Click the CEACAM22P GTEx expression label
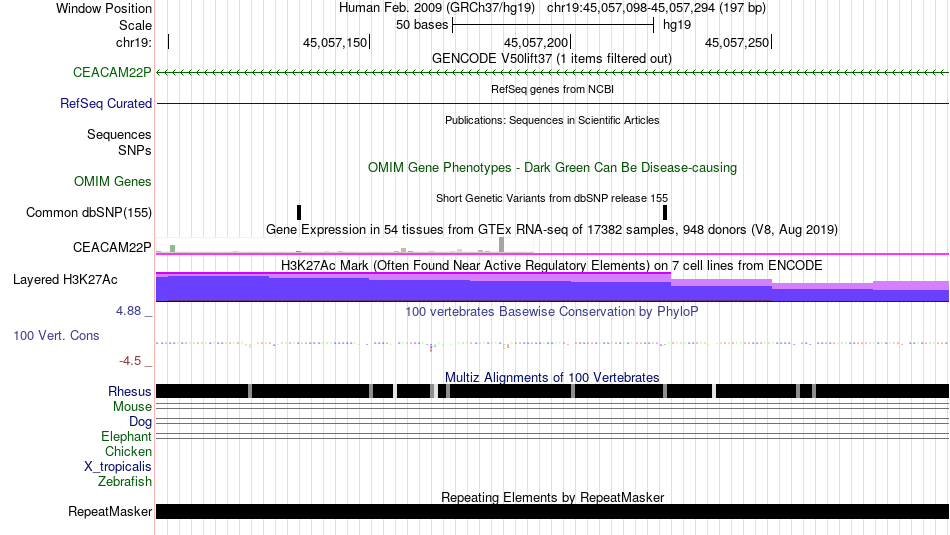 pos(112,247)
